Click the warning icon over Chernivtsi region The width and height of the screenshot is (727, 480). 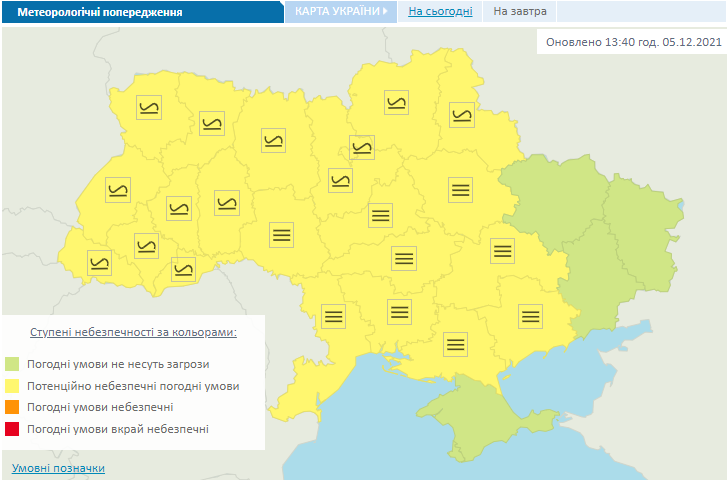click(183, 269)
